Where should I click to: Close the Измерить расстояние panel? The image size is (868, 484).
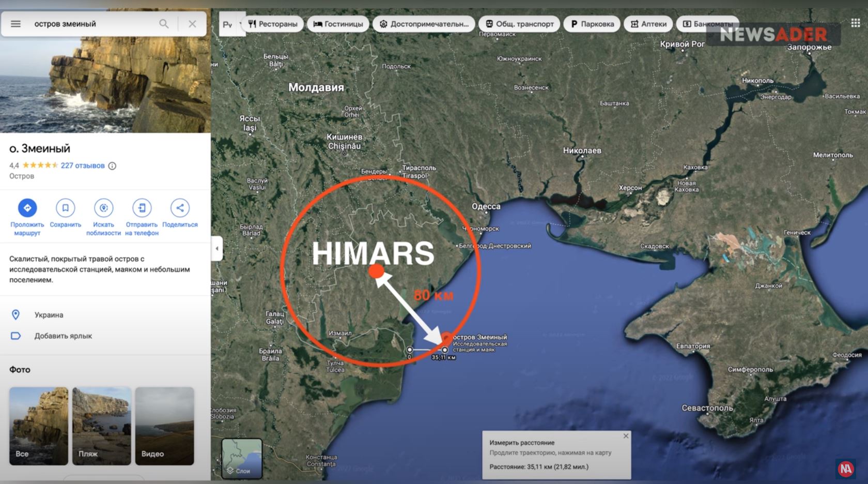[626, 436]
